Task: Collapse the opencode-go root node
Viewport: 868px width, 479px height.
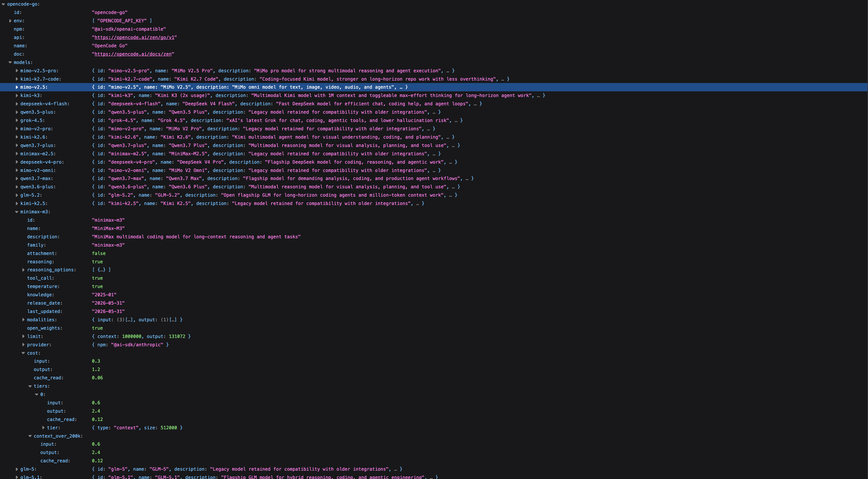Action: click(3, 4)
